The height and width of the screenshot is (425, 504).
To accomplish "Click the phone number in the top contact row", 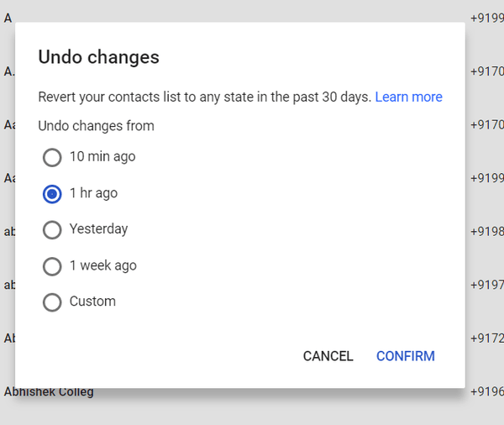I will 486,18.
